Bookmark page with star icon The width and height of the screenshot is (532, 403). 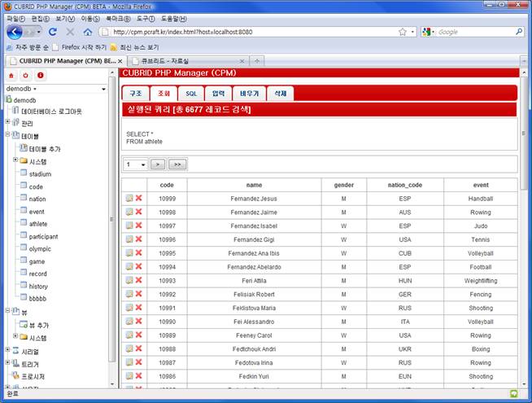(x=403, y=32)
